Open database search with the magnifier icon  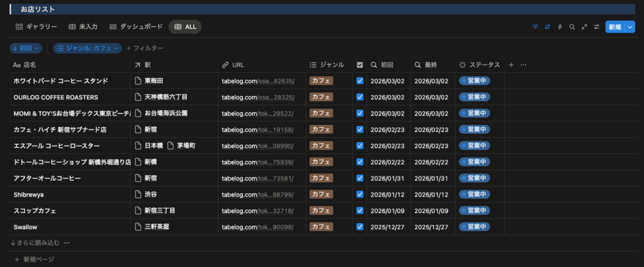[572, 27]
